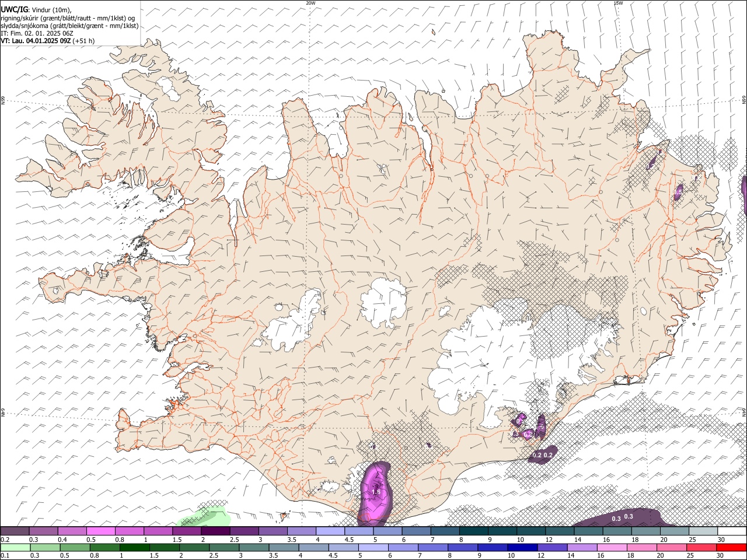Click the '0.8' tick label in the lower legend
The width and height of the screenshot is (747, 560).
(x=94, y=556)
